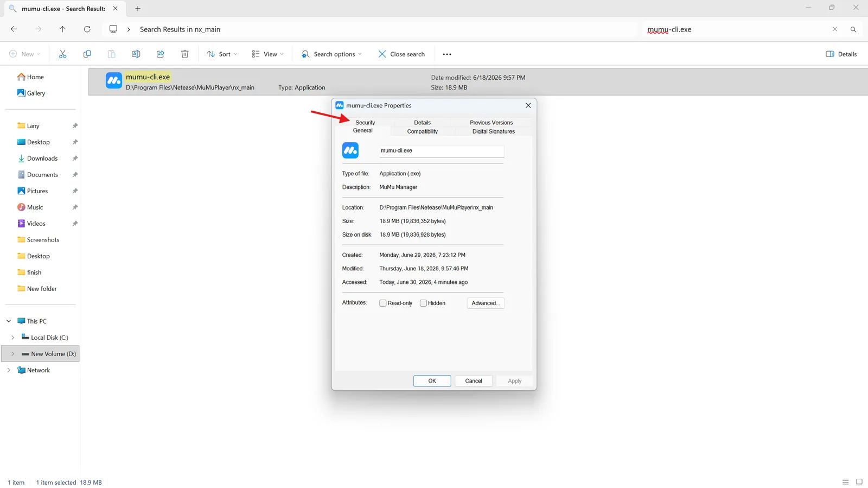The height and width of the screenshot is (488, 868).
Task: Click the Rename icon in toolbar
Action: click(136, 54)
